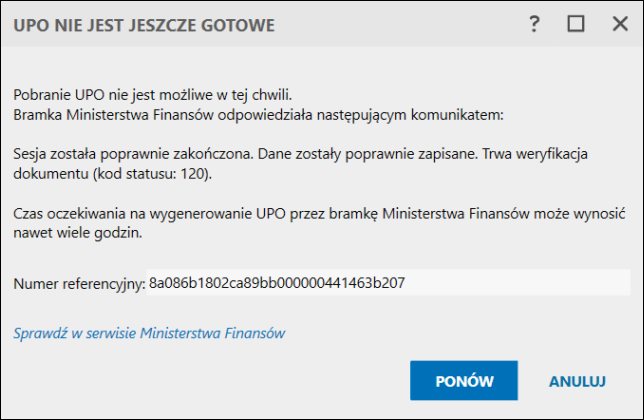Click the 'kod statusu: 120' text

pos(151,174)
